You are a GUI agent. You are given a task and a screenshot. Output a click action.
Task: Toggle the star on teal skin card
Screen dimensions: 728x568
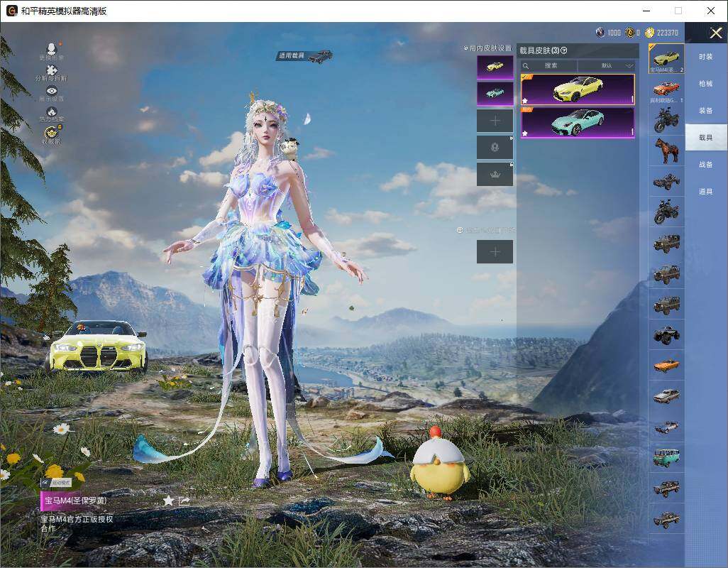(524, 133)
